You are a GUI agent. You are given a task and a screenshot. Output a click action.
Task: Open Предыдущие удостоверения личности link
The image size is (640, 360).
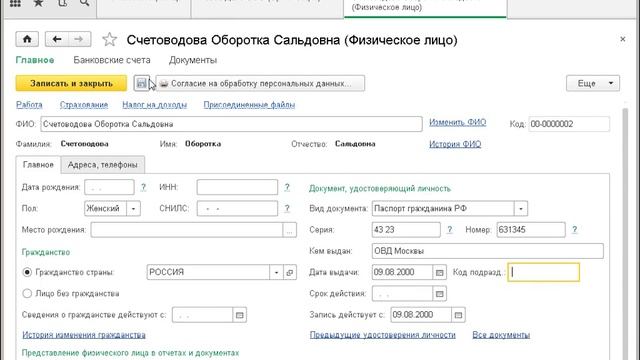click(382, 335)
